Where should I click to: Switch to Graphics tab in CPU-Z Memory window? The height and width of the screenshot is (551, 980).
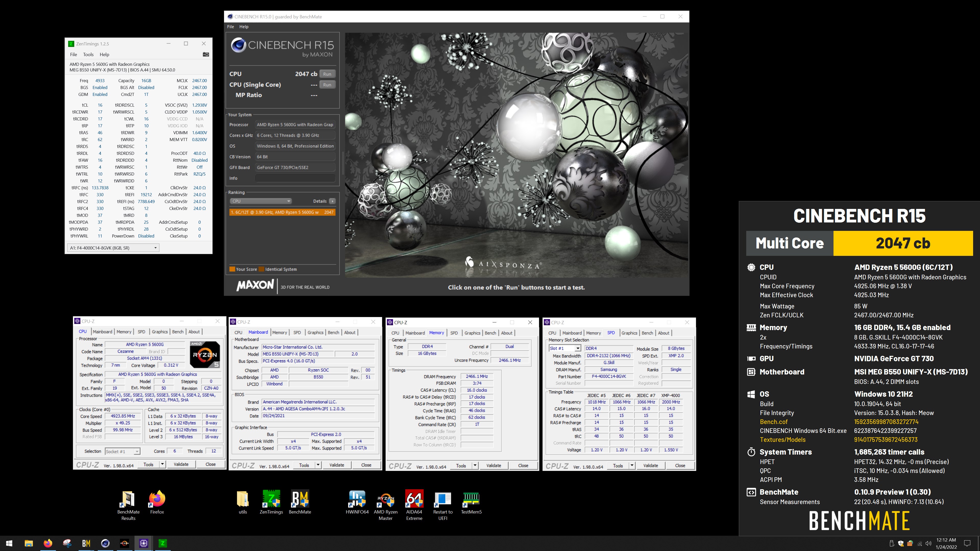[472, 333]
